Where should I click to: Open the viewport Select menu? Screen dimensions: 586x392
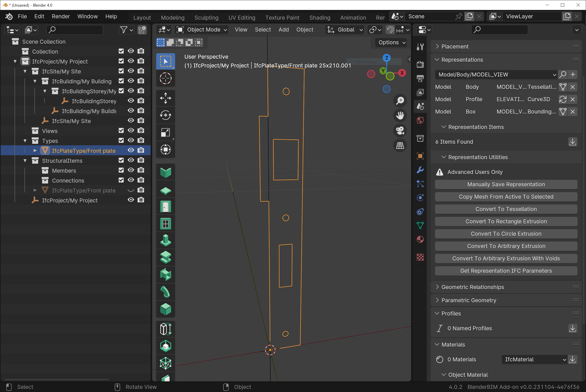coord(263,30)
